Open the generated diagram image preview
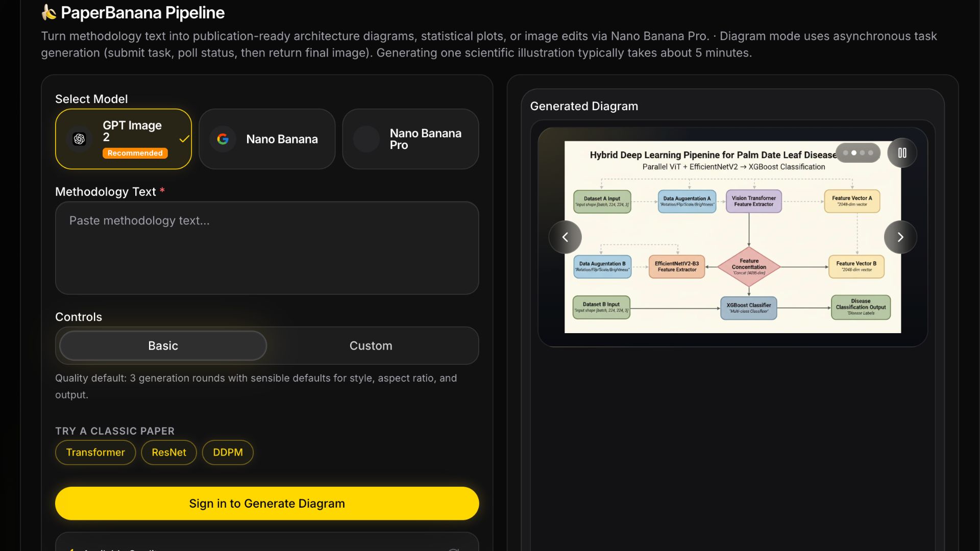This screenshot has width=980, height=551. 732,237
